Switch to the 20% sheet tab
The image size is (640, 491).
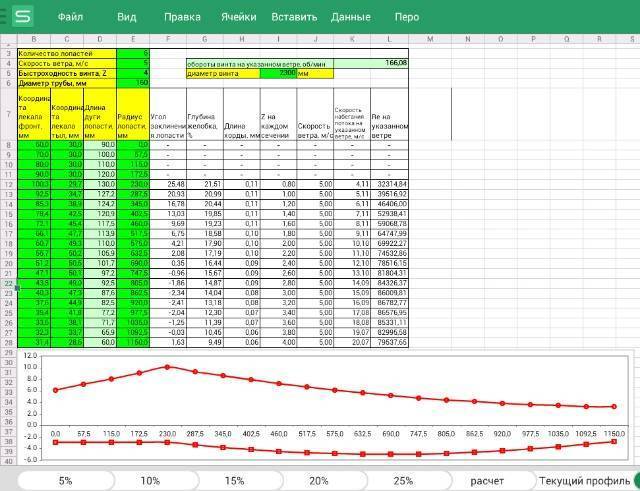click(x=319, y=481)
